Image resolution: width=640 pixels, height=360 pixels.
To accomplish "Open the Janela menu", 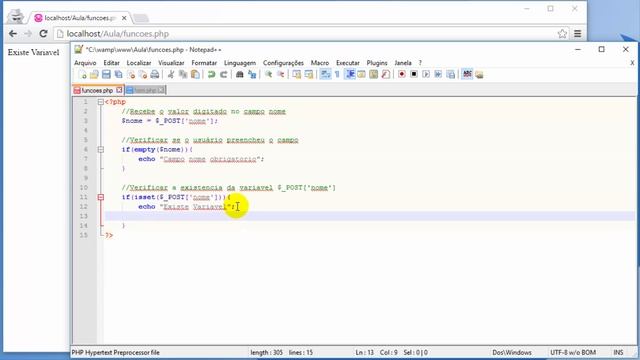I will tap(403, 63).
